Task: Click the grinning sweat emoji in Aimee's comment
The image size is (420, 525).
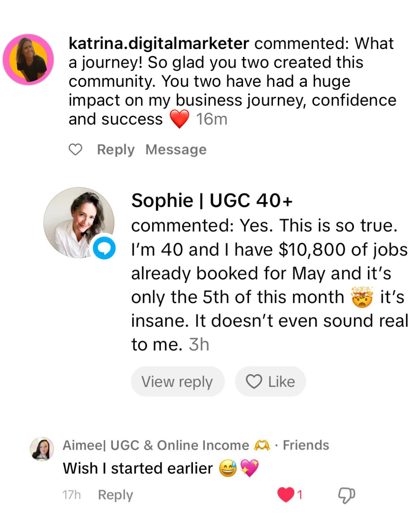Action: coord(228,468)
